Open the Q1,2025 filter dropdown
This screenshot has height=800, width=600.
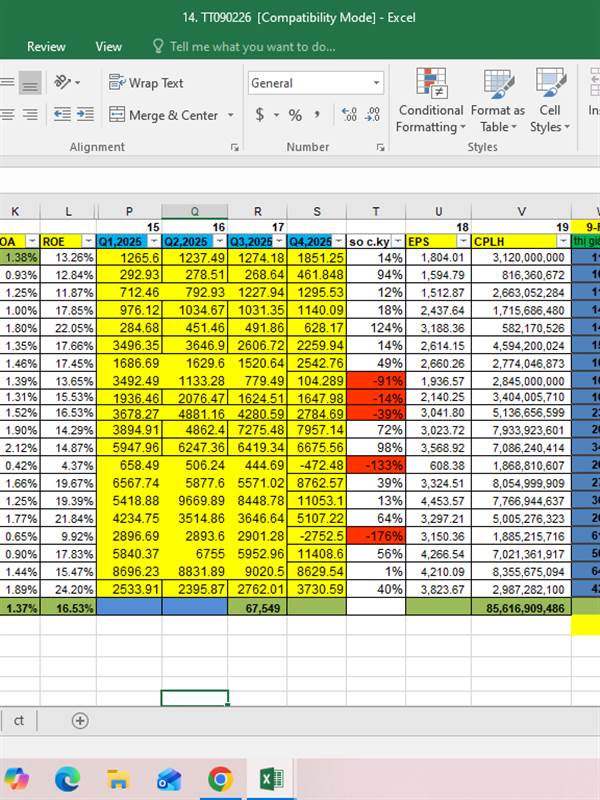154,241
